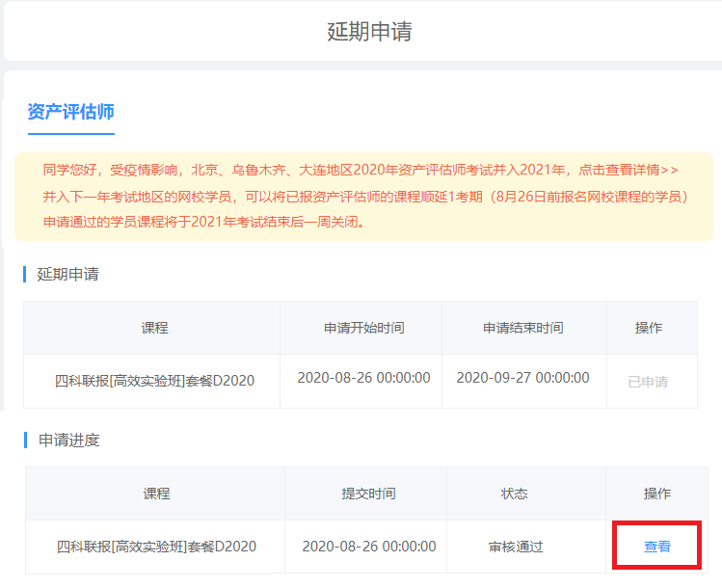
Task: Click the course name in 申请进度 table row
Action: coord(156,547)
